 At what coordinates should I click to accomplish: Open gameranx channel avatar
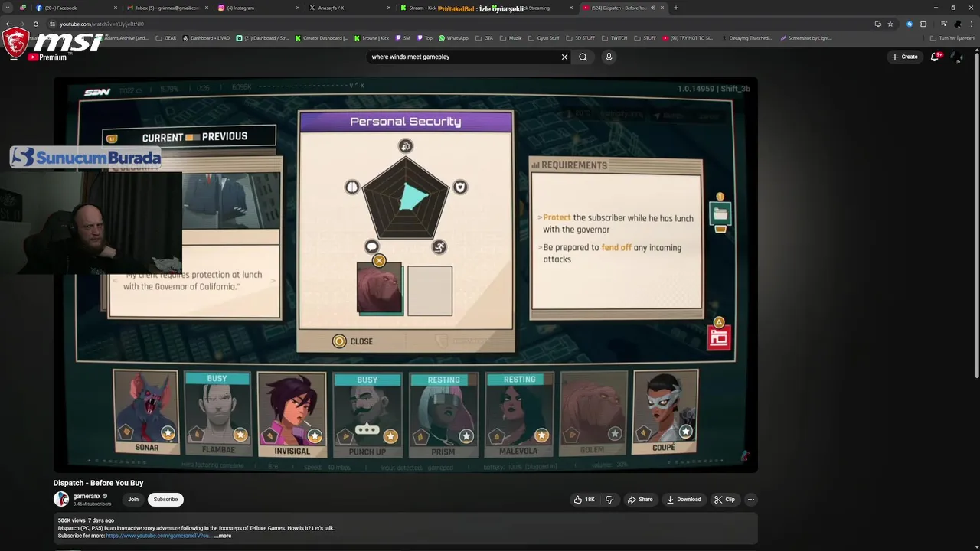[x=61, y=499]
